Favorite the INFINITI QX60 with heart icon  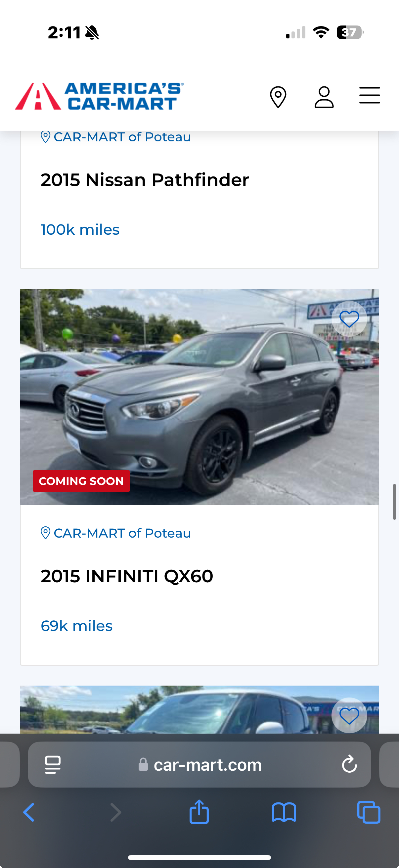point(349,319)
